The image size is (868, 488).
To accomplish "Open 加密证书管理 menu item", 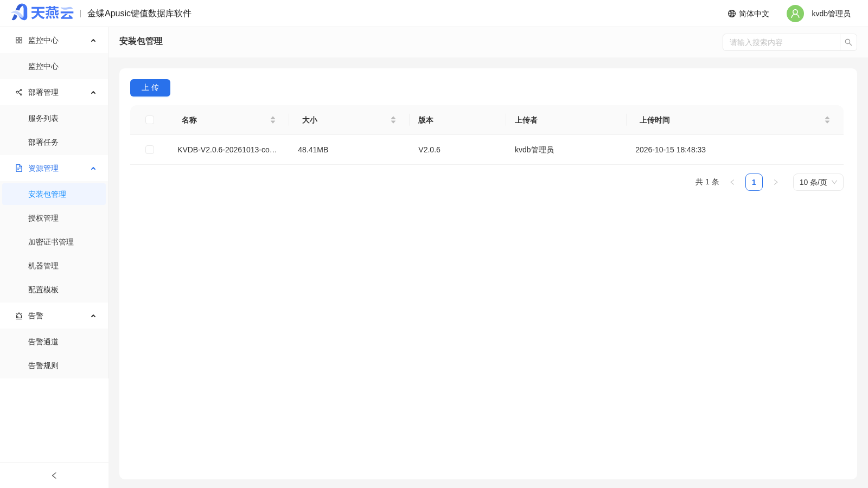I will (54, 242).
